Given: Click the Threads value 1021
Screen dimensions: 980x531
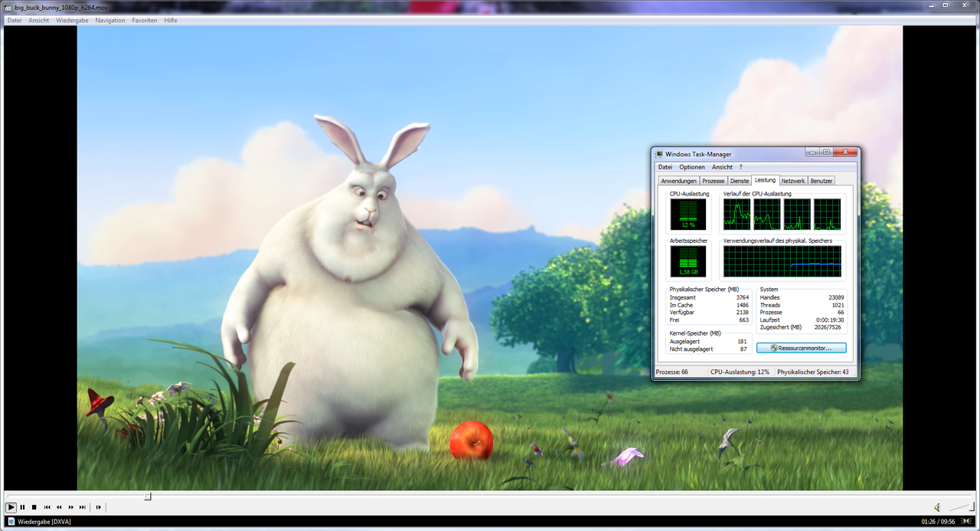Looking at the screenshot, I should click(838, 305).
